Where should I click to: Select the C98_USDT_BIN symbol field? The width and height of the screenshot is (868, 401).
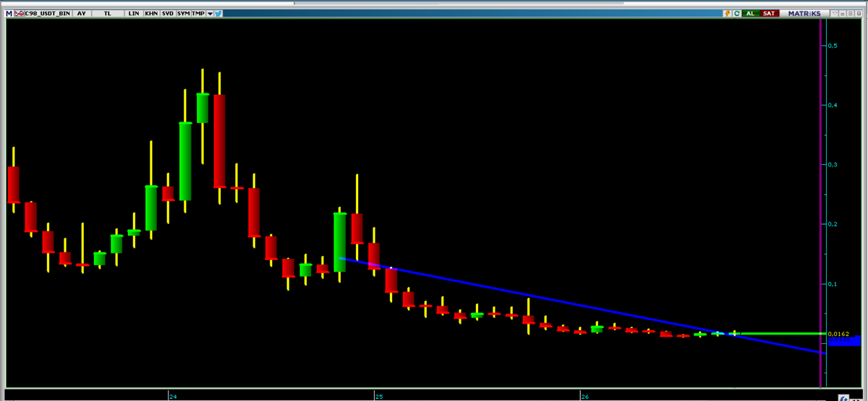pyautogui.click(x=48, y=14)
